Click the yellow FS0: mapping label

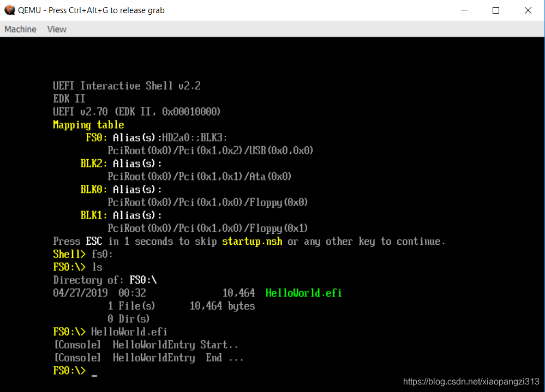[96, 137]
